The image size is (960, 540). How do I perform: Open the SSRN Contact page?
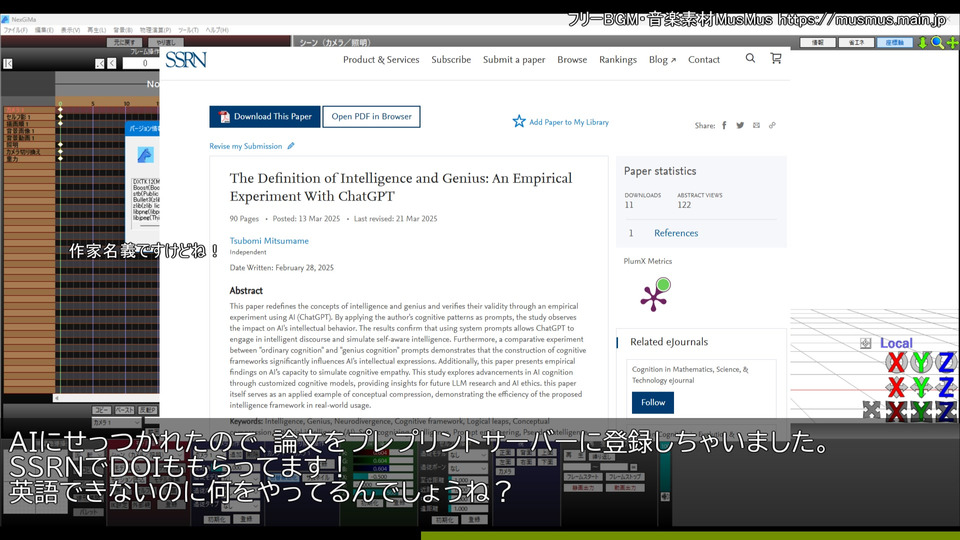703,59
